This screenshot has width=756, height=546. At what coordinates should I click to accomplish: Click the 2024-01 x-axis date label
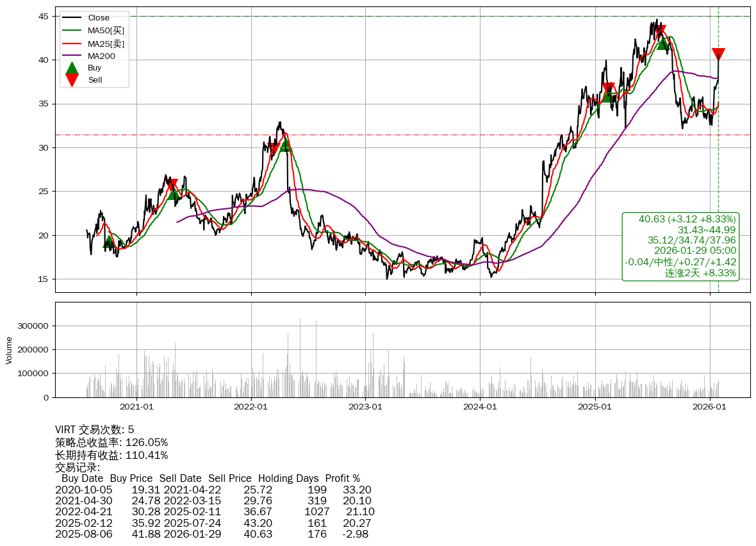(x=480, y=406)
